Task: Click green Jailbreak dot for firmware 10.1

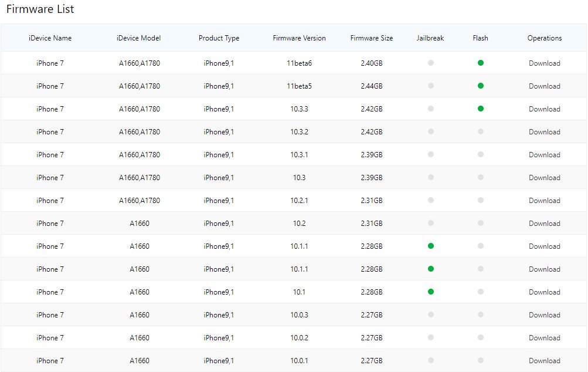Action: (x=431, y=292)
